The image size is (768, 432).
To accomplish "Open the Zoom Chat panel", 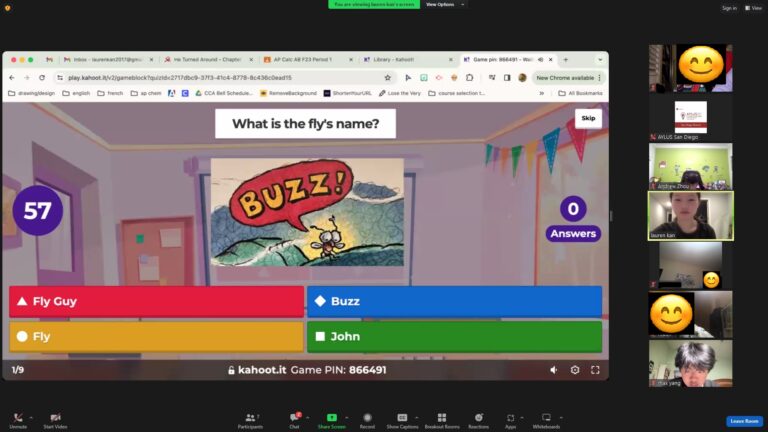I will point(294,420).
